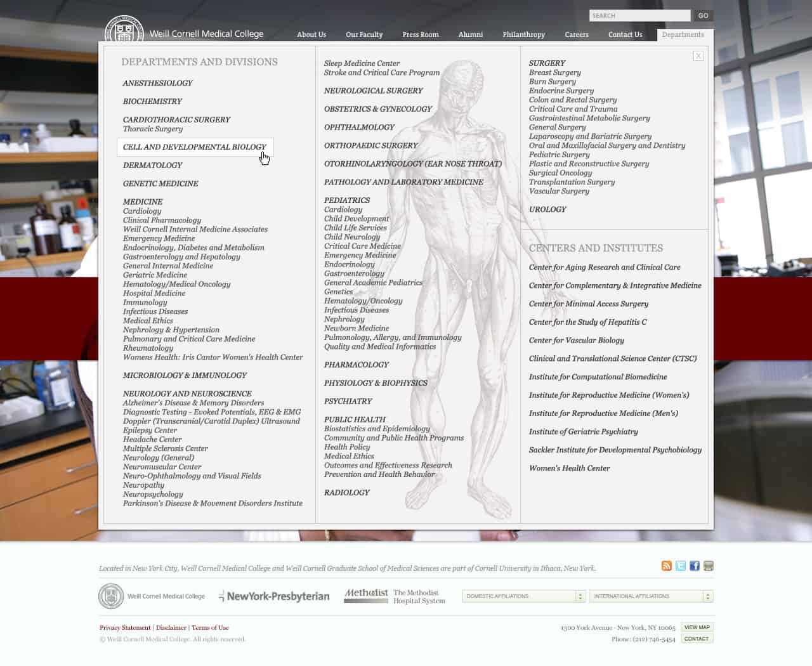This screenshot has width=812, height=666.
Task: Open the Breast Surgery division link
Action: coord(554,72)
